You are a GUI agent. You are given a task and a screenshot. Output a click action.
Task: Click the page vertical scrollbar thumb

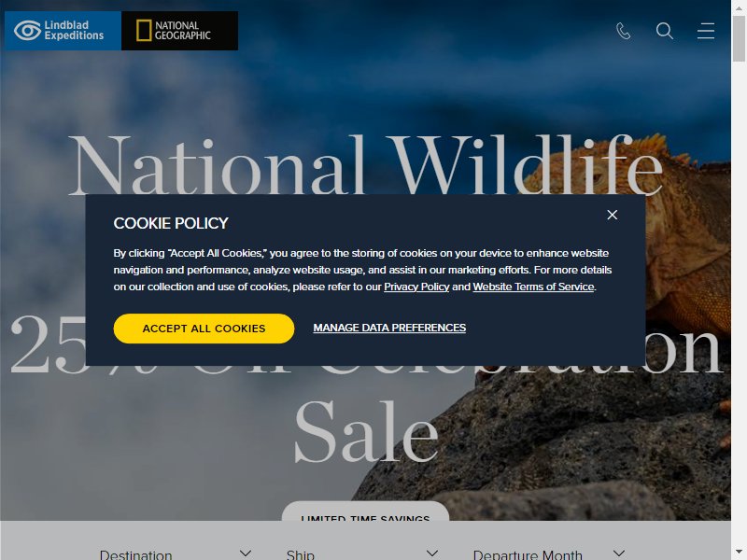(x=739, y=38)
